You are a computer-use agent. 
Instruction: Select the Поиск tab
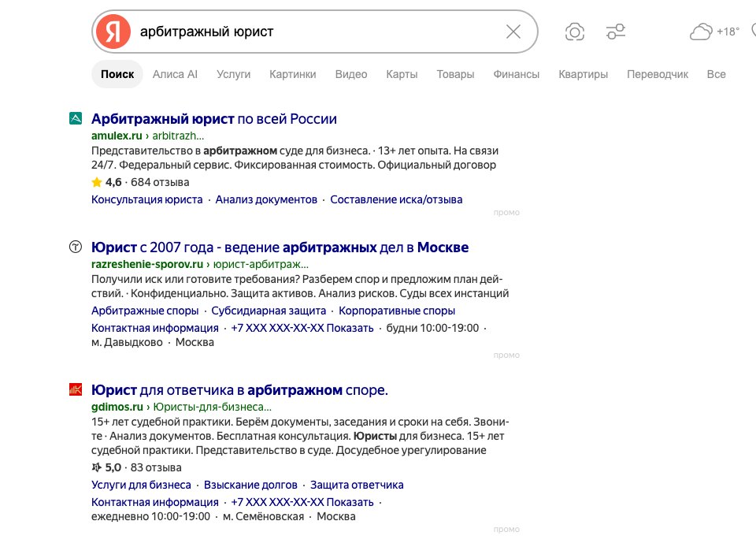click(x=117, y=74)
